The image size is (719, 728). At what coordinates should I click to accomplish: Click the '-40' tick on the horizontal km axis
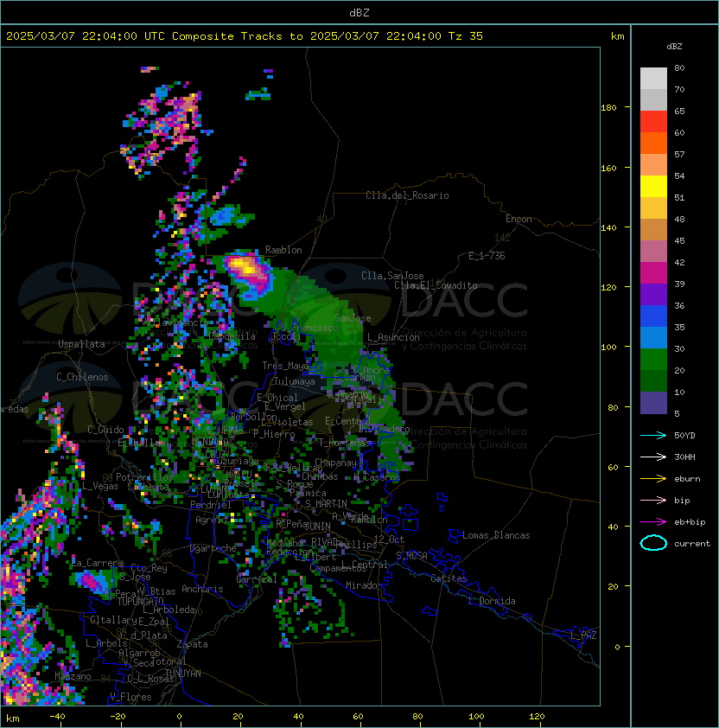pyautogui.click(x=57, y=717)
